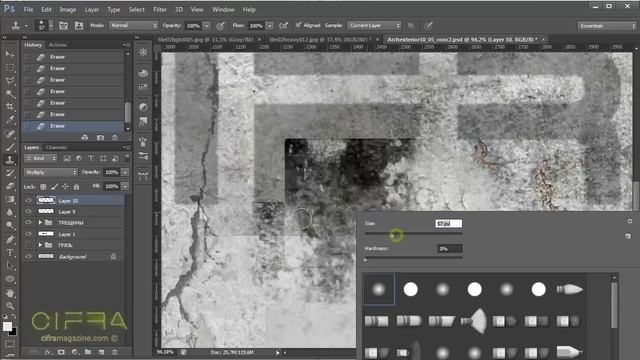Open the Window menu
The width and height of the screenshot is (640, 360).
coord(223,9)
